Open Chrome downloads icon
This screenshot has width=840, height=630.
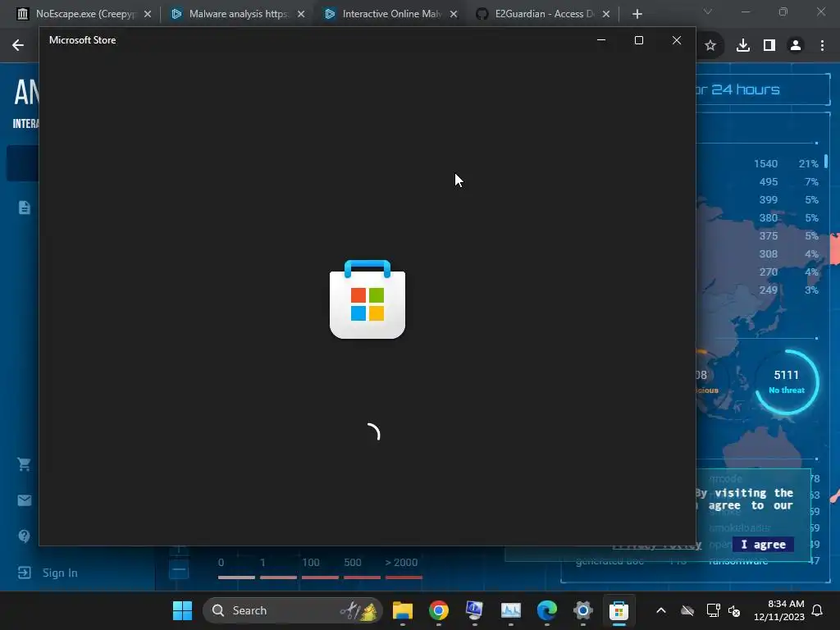pyautogui.click(x=743, y=46)
